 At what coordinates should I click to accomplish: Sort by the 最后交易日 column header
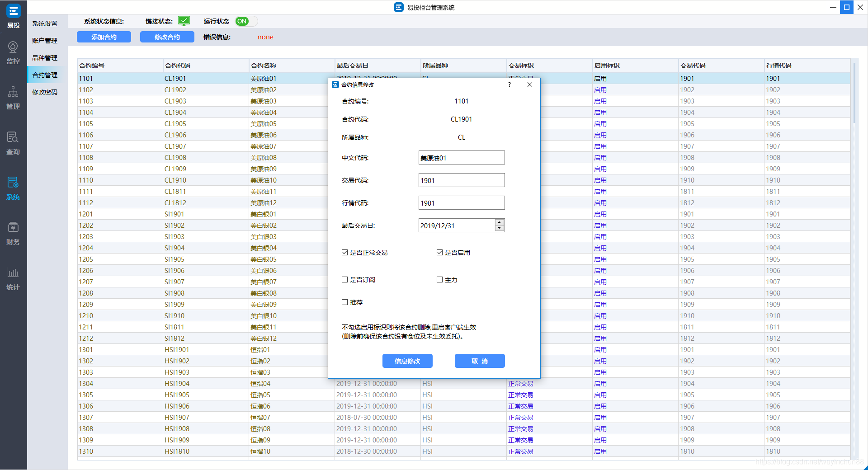[377, 66]
